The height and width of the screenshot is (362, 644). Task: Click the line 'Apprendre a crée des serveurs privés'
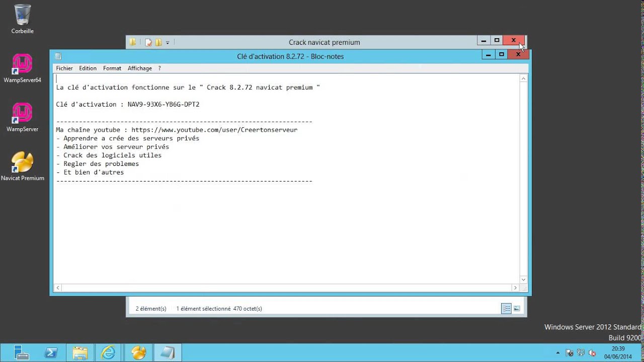pos(127,138)
